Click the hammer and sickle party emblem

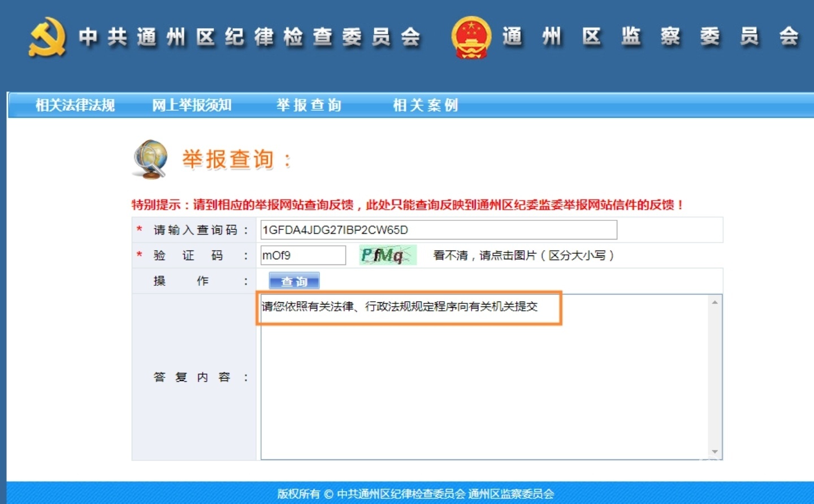coord(47,37)
